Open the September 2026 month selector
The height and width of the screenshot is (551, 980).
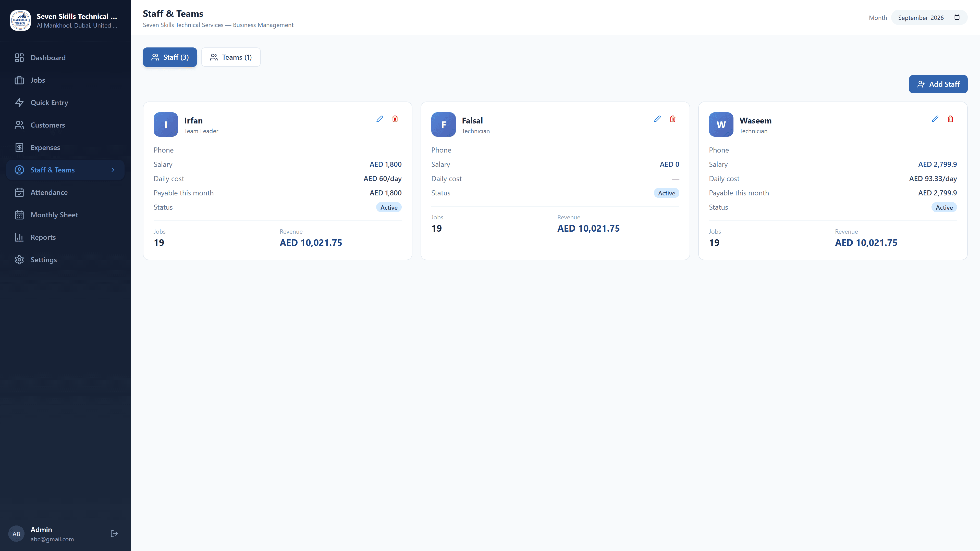pyautogui.click(x=929, y=18)
